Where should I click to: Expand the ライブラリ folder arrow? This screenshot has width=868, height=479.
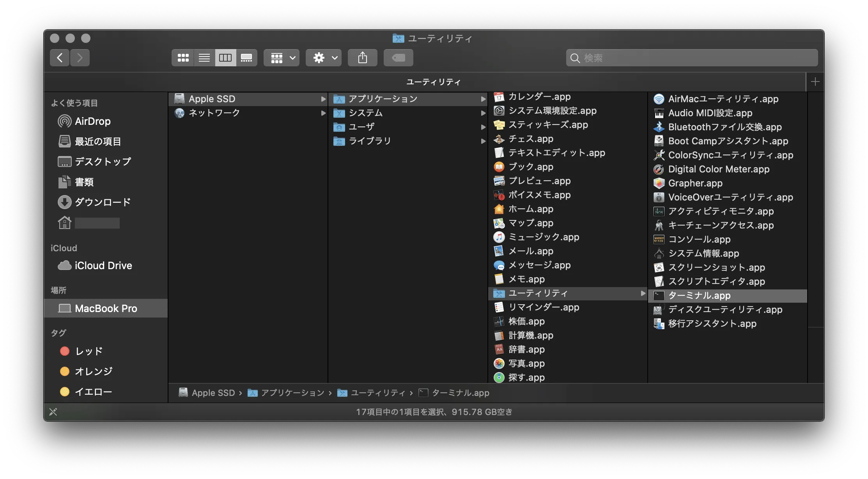[483, 141]
